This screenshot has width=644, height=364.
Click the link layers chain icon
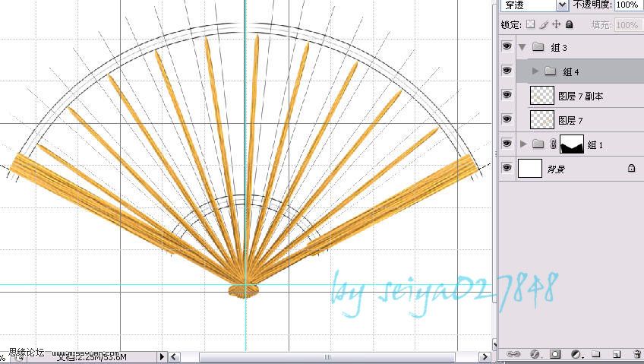(x=513, y=353)
